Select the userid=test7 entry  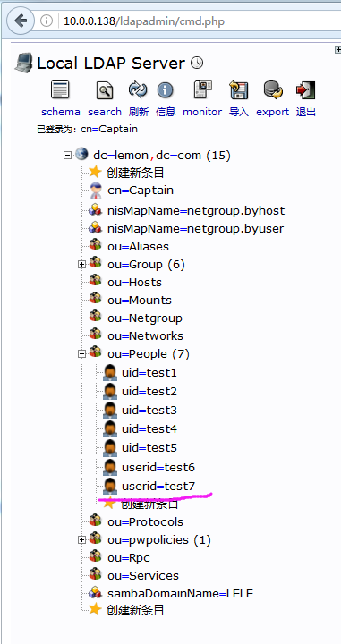[158, 487]
